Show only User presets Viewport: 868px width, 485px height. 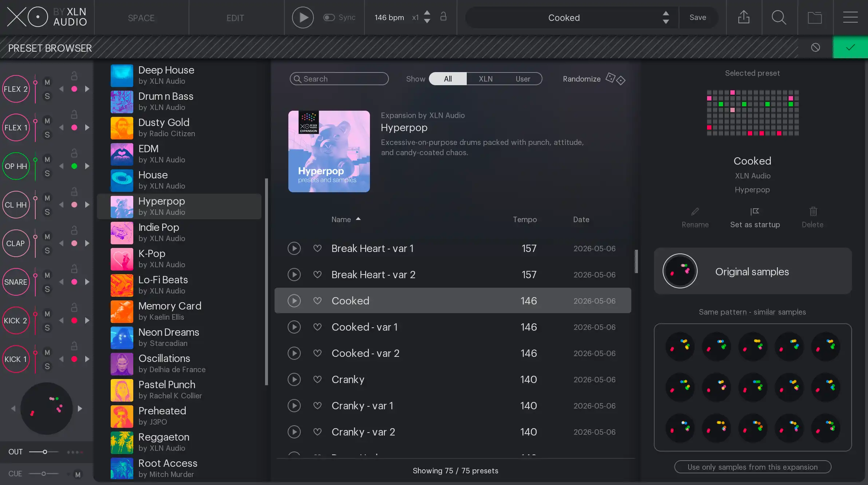pyautogui.click(x=523, y=79)
